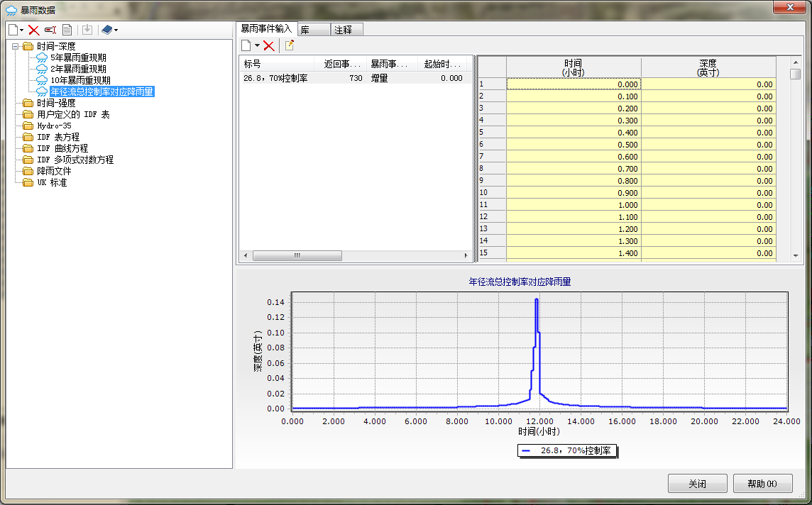Click the blue book library icon
Screen dimensions: 812x505
click(106, 30)
